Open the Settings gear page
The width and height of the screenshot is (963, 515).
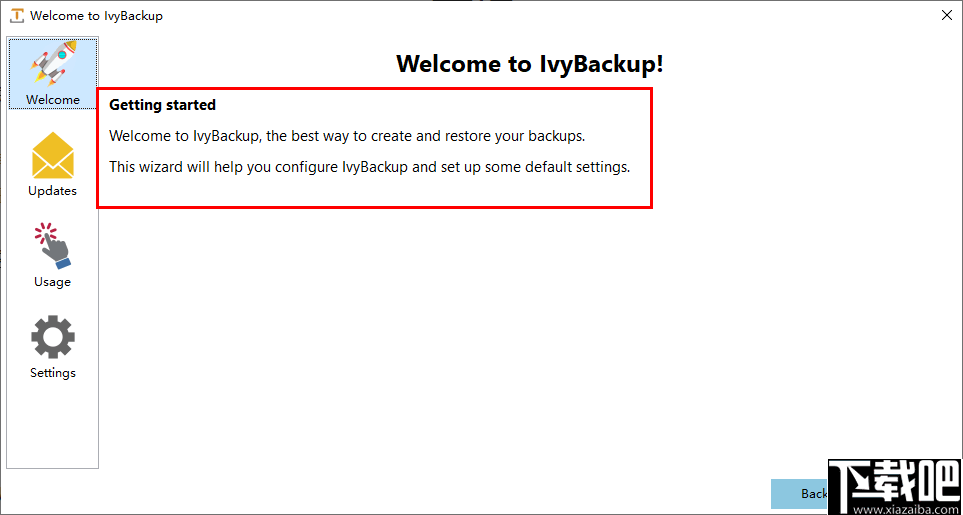click(53, 346)
